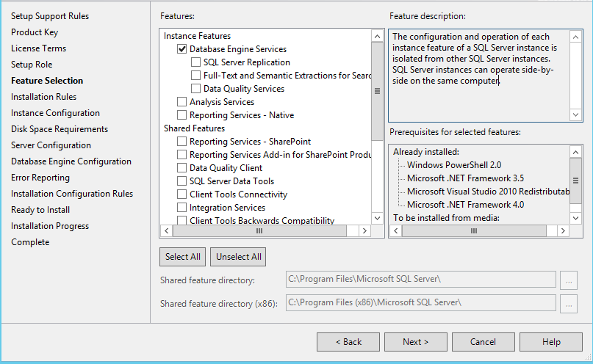The width and height of the screenshot is (593, 364).
Task: Click Ready to Install step
Action: [x=40, y=210]
